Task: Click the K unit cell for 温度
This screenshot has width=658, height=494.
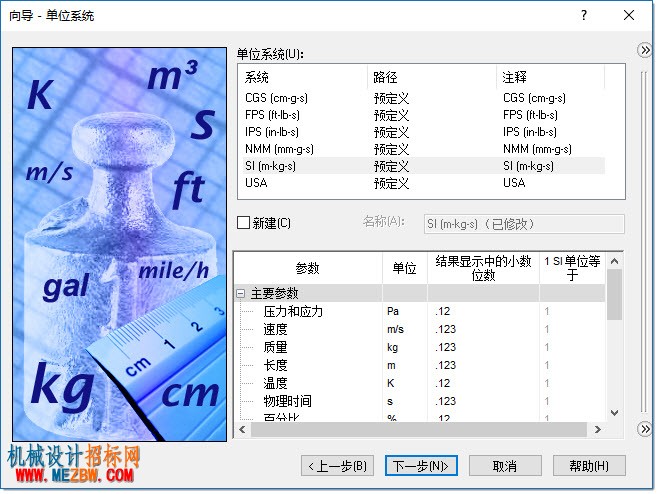Action: [405, 383]
